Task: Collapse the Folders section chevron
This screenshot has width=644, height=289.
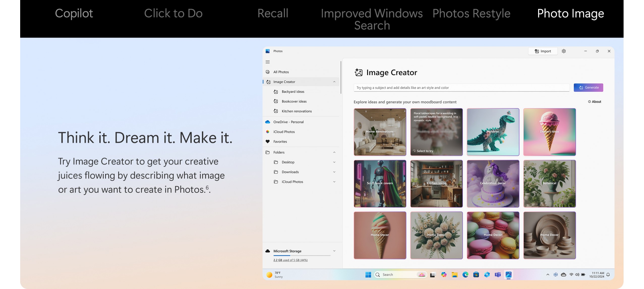Action: (334, 152)
